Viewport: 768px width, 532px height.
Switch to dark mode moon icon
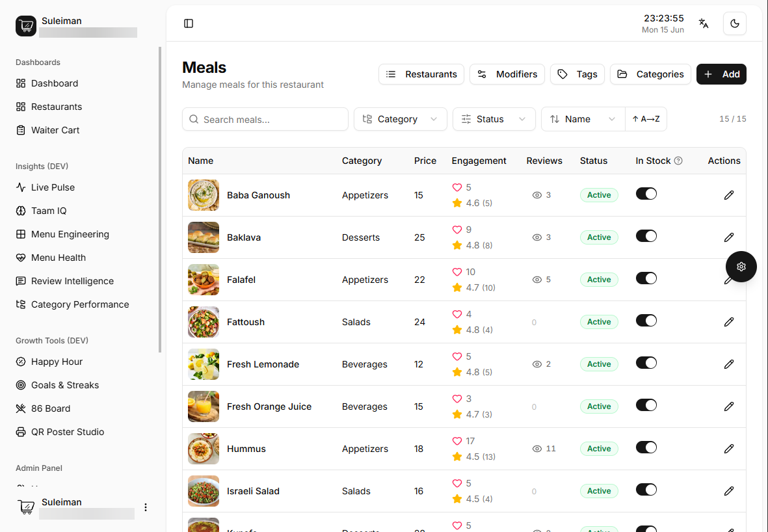click(x=735, y=23)
